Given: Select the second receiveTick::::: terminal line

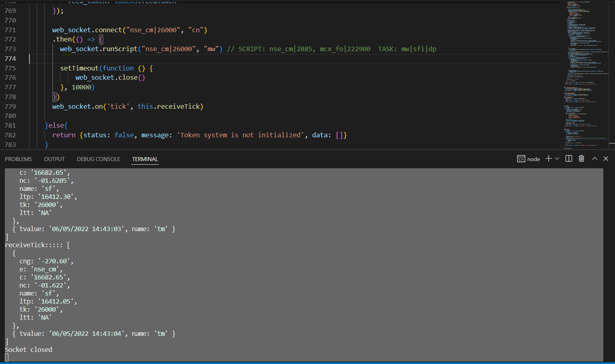Looking at the screenshot, I should point(37,245).
